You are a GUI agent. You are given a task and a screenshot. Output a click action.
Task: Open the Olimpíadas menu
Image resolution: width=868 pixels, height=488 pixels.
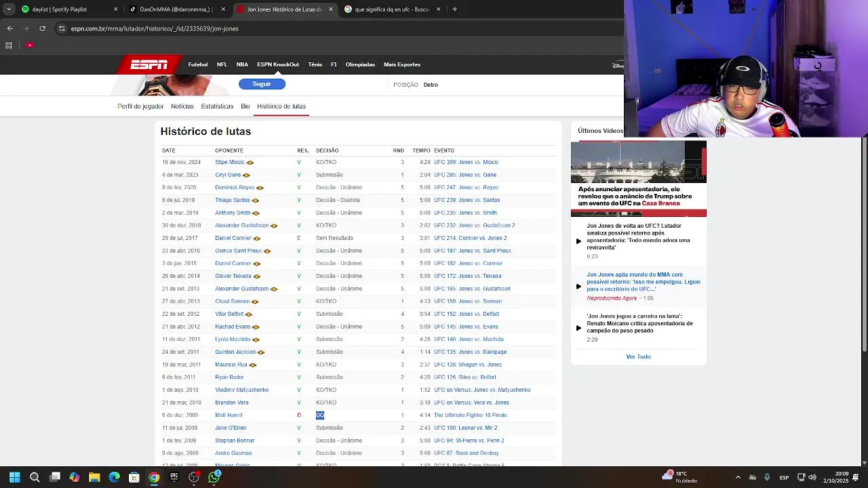[x=360, y=64]
